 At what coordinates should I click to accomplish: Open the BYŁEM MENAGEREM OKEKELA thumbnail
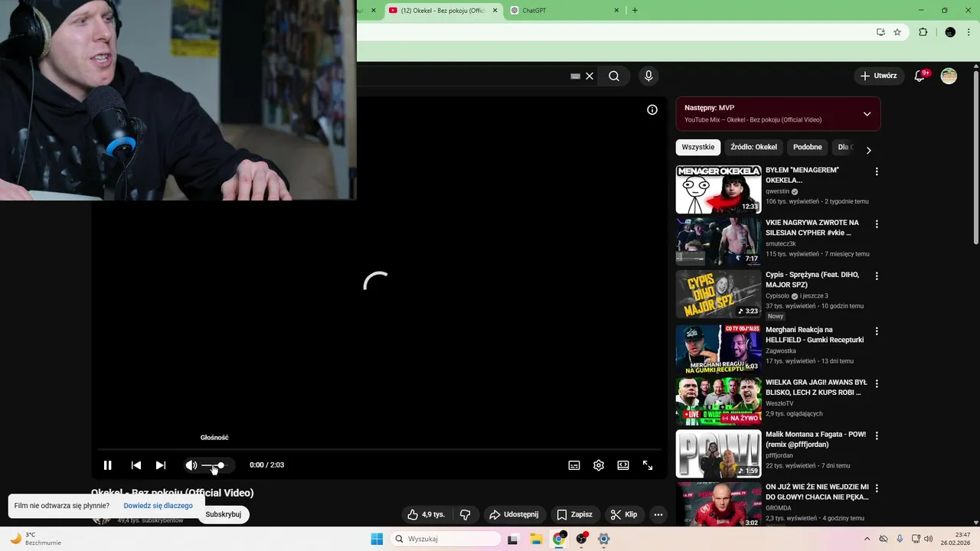(x=718, y=190)
